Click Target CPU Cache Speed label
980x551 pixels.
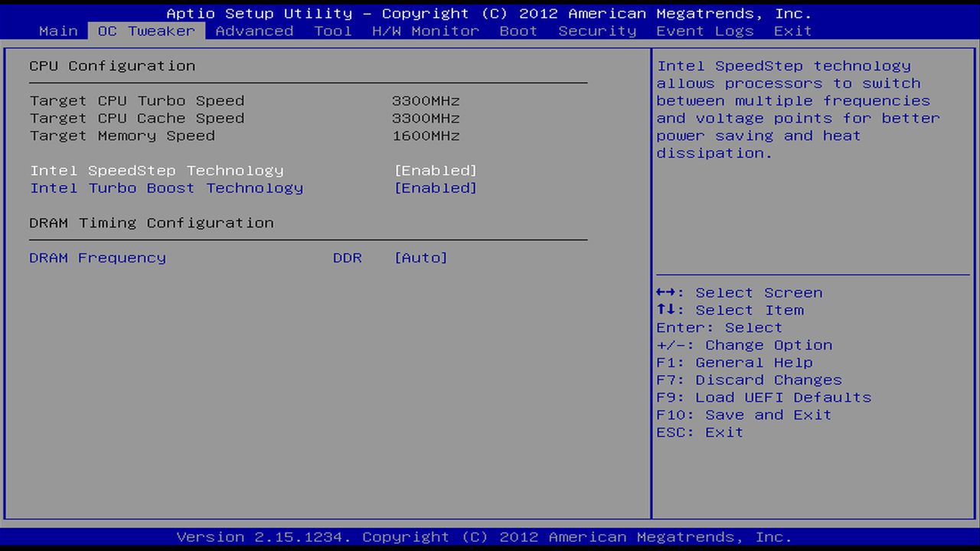(x=137, y=119)
